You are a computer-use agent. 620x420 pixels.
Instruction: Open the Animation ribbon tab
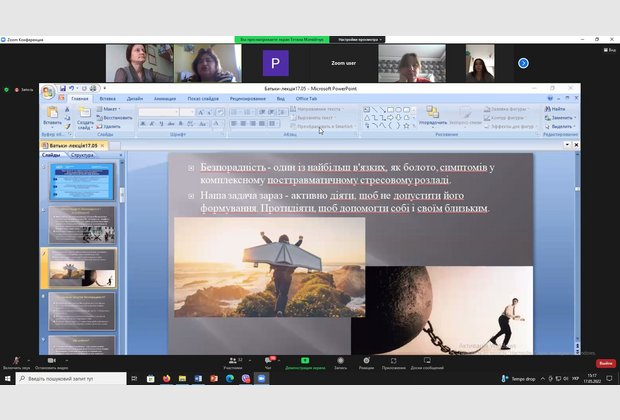coord(165,99)
